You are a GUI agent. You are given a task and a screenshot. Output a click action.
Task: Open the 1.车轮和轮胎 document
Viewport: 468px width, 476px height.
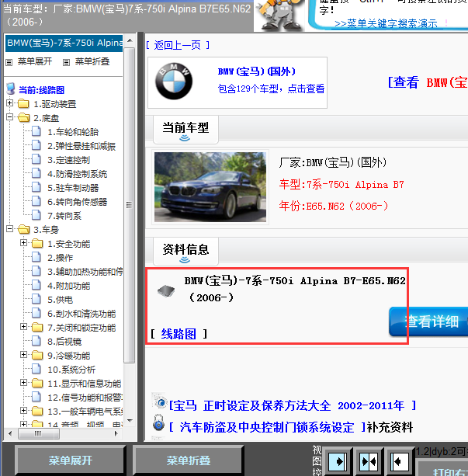click(73, 132)
